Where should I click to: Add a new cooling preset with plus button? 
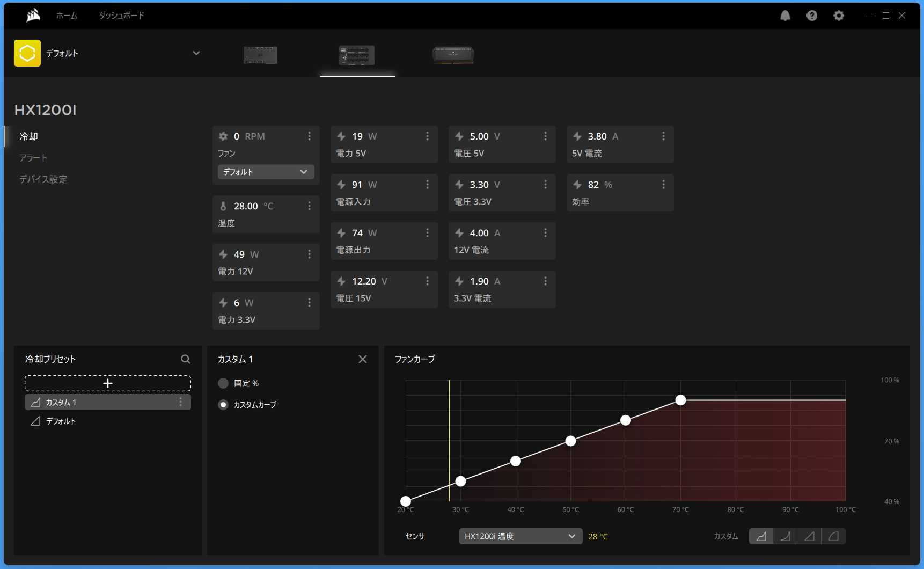point(108,383)
